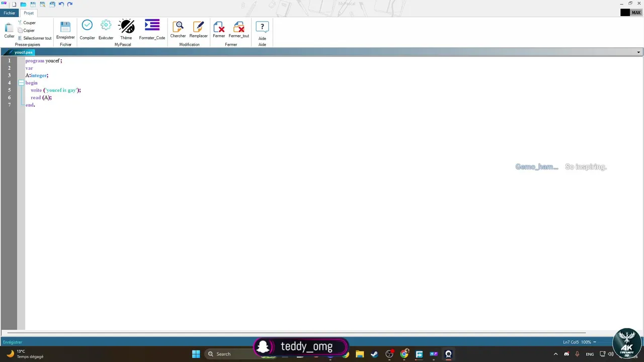644x362 pixels.
Task: Open weather widget showing 13°C
Action: [x=25, y=354]
